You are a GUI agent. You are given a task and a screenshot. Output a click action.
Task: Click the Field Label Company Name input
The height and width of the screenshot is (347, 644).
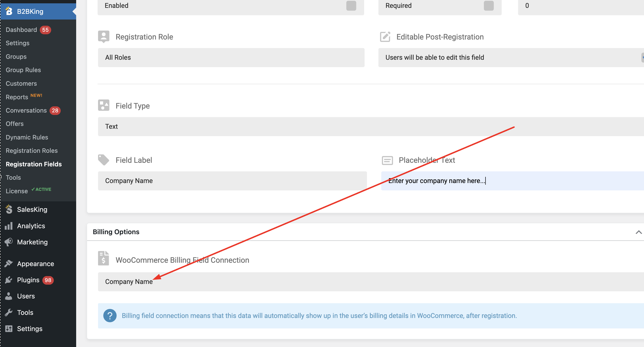[232, 181]
